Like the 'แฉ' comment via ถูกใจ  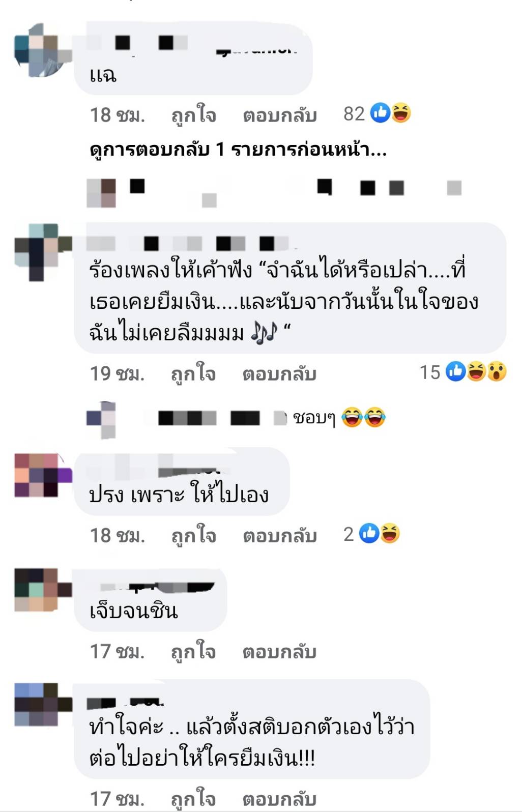click(x=193, y=115)
